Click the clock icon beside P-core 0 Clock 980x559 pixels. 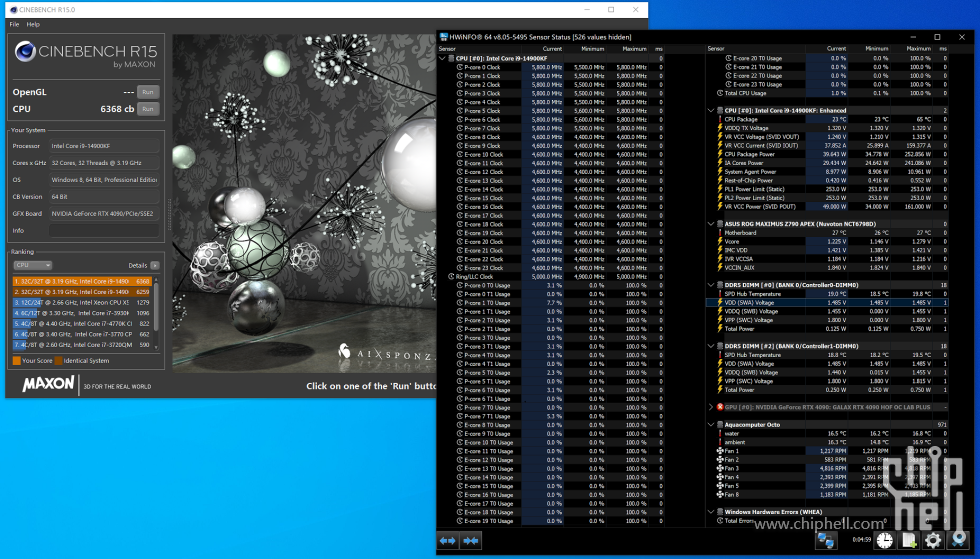[460, 67]
